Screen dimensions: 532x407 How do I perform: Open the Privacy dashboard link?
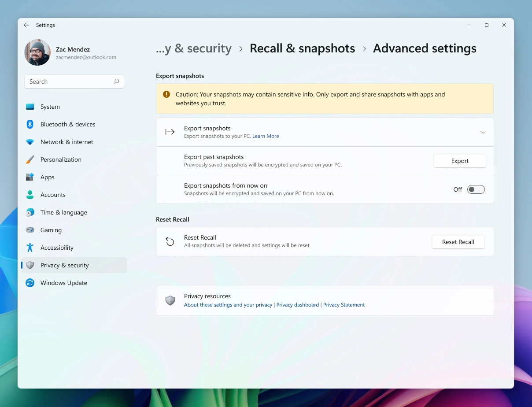point(298,305)
